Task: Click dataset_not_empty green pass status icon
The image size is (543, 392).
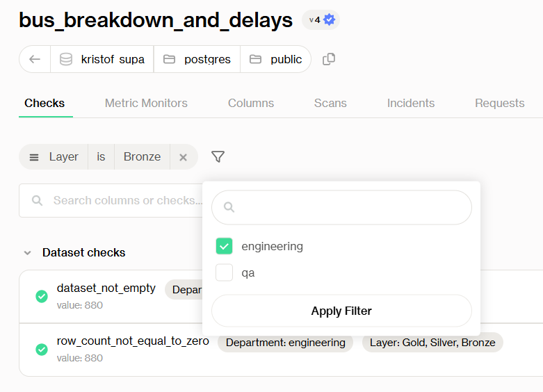Action: [x=42, y=297]
